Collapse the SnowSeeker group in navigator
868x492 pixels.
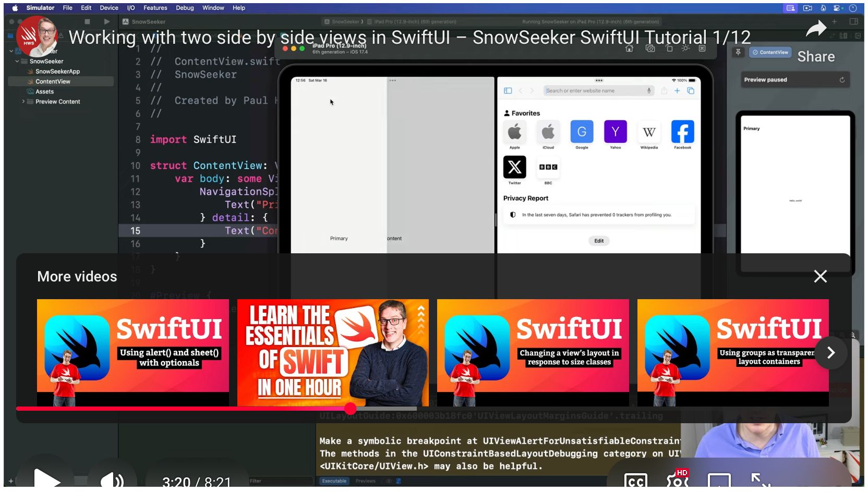point(17,61)
